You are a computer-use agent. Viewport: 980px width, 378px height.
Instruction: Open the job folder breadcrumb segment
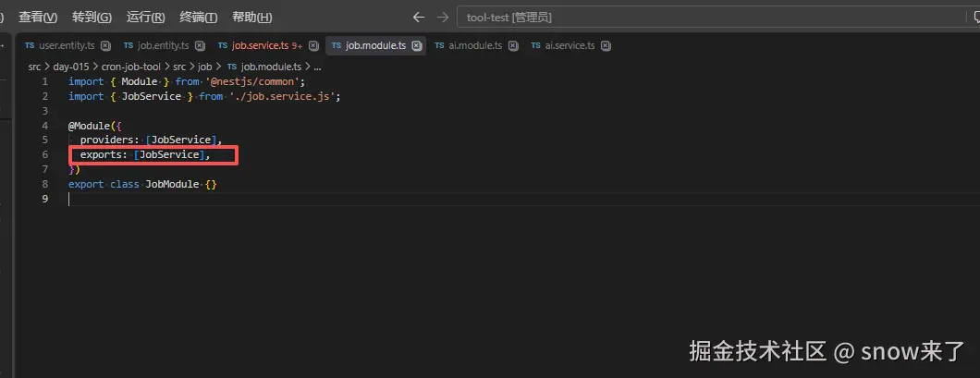(205, 67)
